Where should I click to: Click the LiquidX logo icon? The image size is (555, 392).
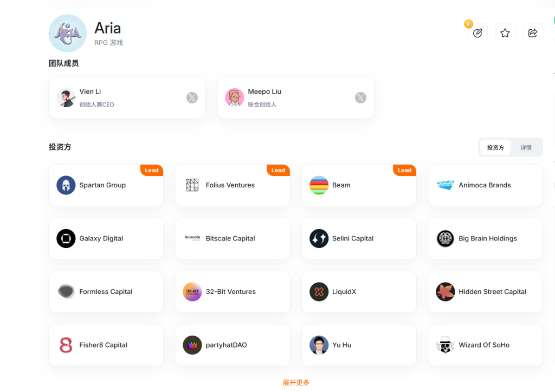pos(319,292)
